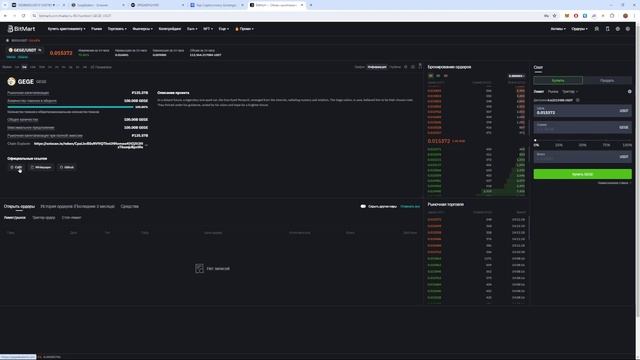Open the Параметры chart settings
This screenshot has height=360, width=640.
(x=101, y=67)
